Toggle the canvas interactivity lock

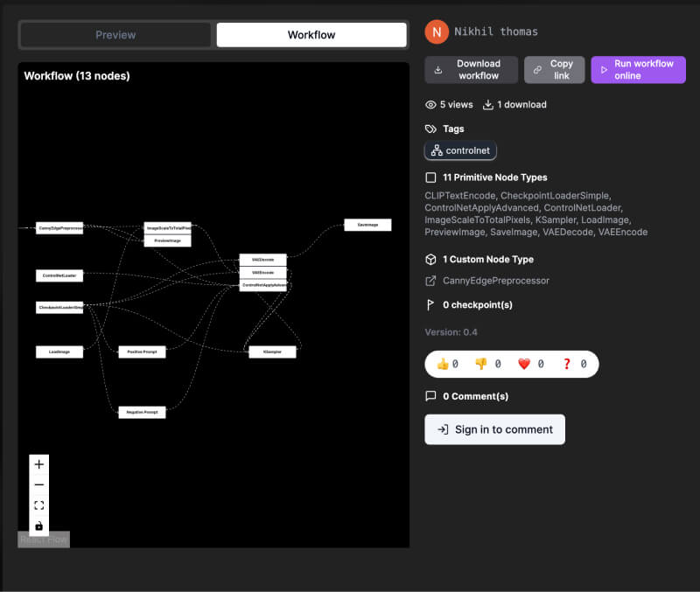tap(38, 526)
